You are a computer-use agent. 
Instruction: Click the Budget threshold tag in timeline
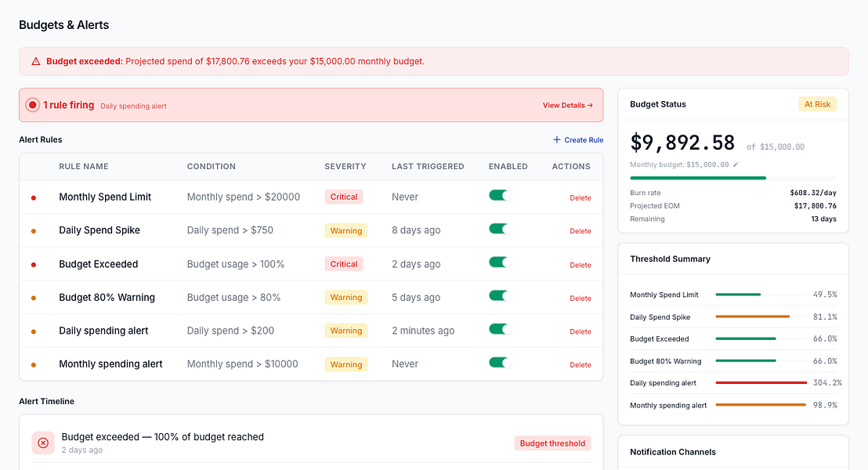(x=552, y=443)
